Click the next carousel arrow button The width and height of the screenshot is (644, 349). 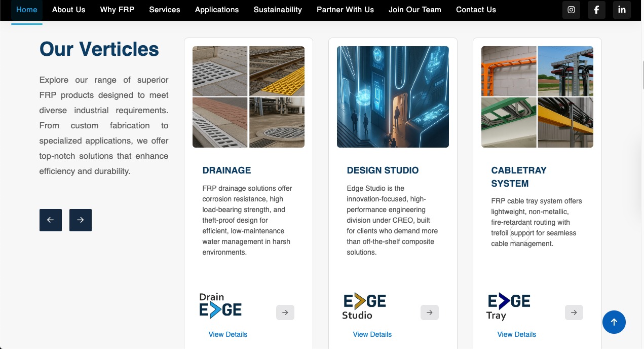click(x=81, y=220)
